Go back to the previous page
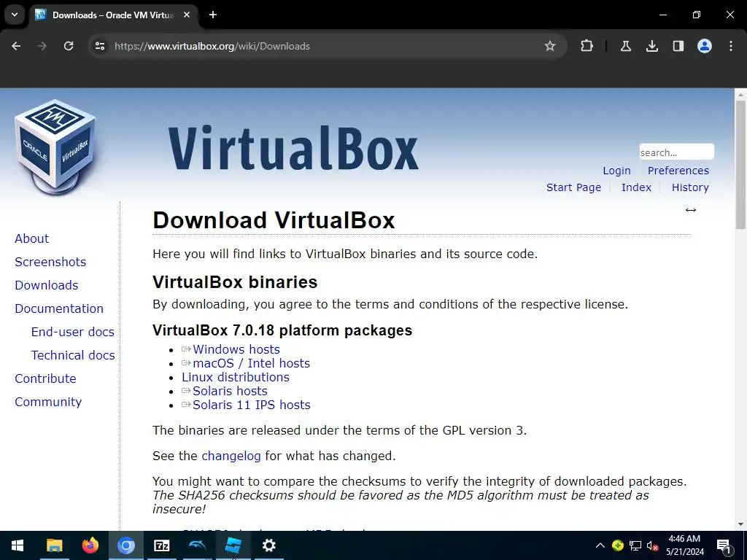Viewport: 747px width, 560px height. tap(16, 46)
